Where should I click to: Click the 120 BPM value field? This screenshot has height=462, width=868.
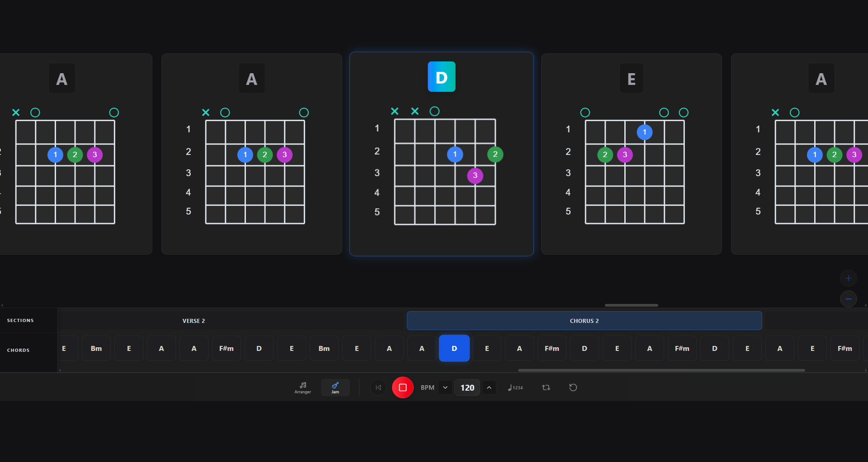coord(467,387)
